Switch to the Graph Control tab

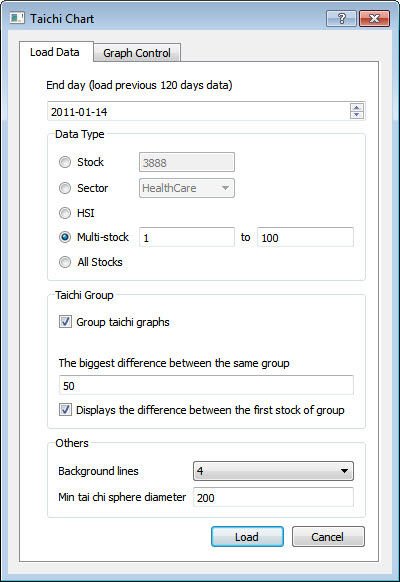137,53
